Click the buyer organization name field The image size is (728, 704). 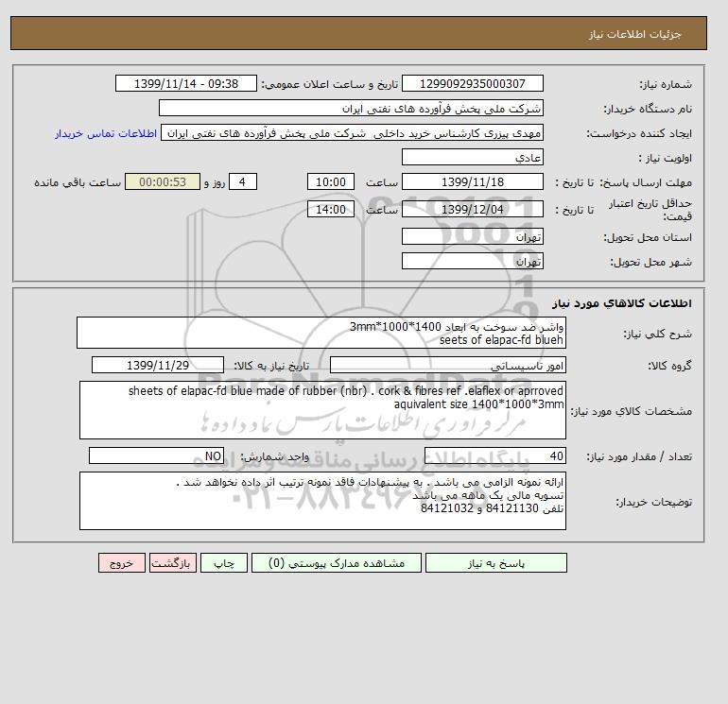point(351,108)
